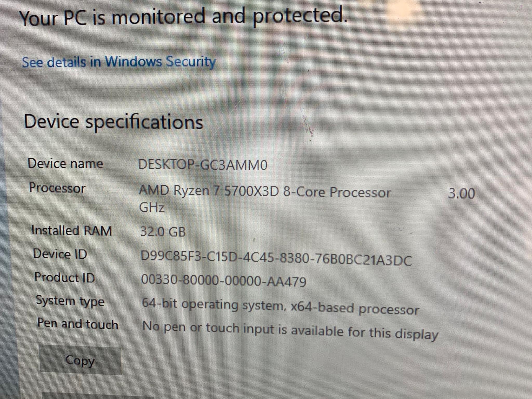
Task: Select the Product ID value 00330-80000-00000-AA479
Action: coord(224,281)
